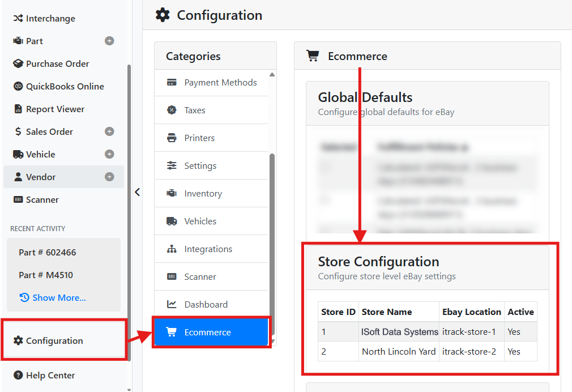Click the Interchange shuffle icon
This screenshot has height=392, width=572.
18,18
